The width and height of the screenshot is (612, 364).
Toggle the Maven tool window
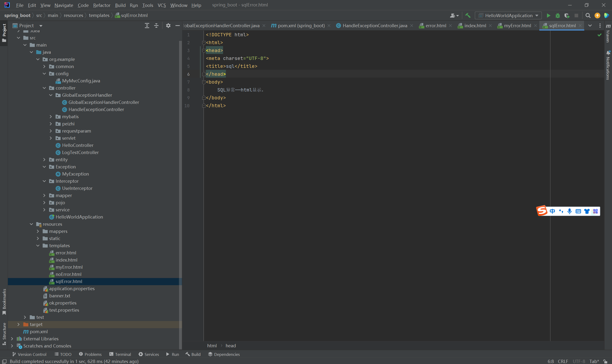click(x=608, y=33)
